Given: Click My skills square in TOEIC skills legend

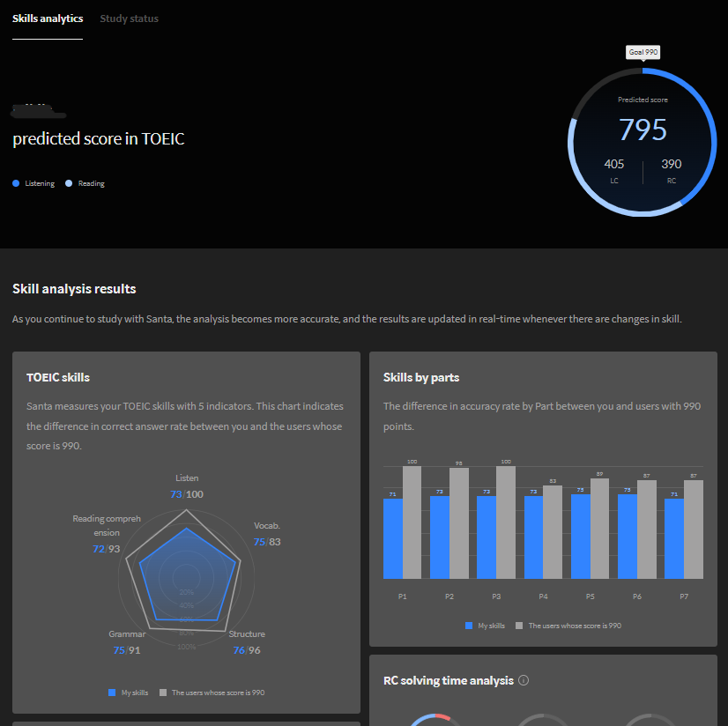Looking at the screenshot, I should point(112,693).
